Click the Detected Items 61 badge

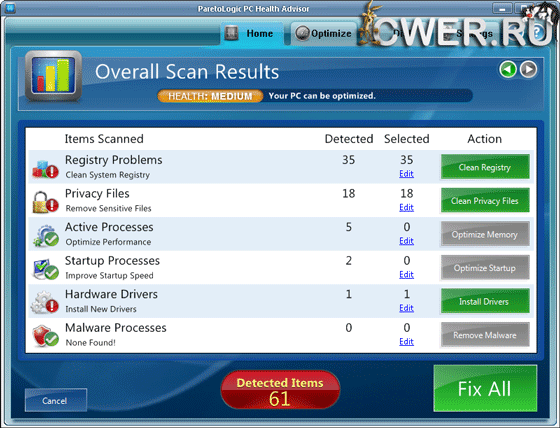point(280,390)
